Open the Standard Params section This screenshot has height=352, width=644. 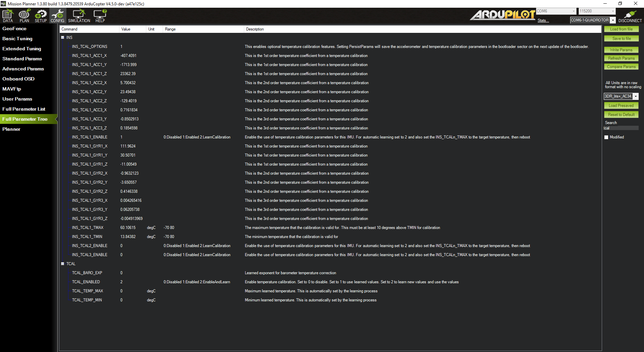[x=22, y=59]
